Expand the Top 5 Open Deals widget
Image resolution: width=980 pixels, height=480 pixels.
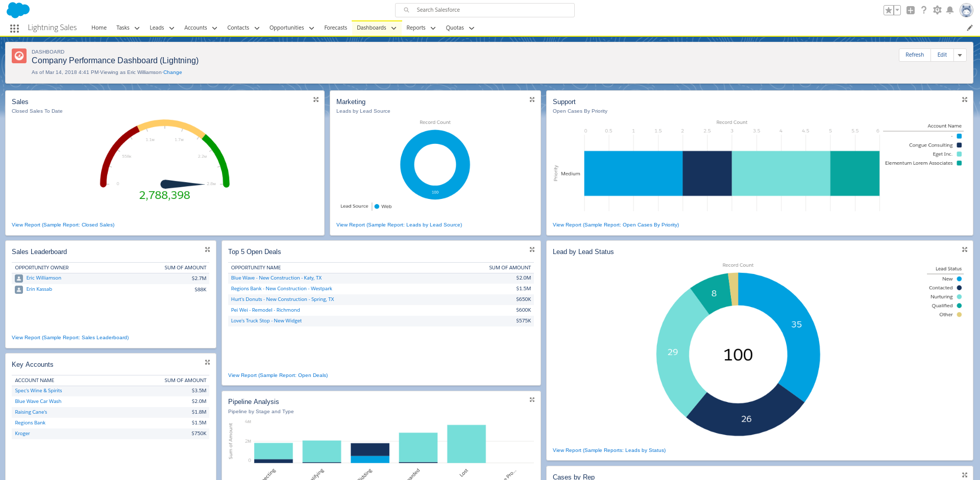pos(532,250)
